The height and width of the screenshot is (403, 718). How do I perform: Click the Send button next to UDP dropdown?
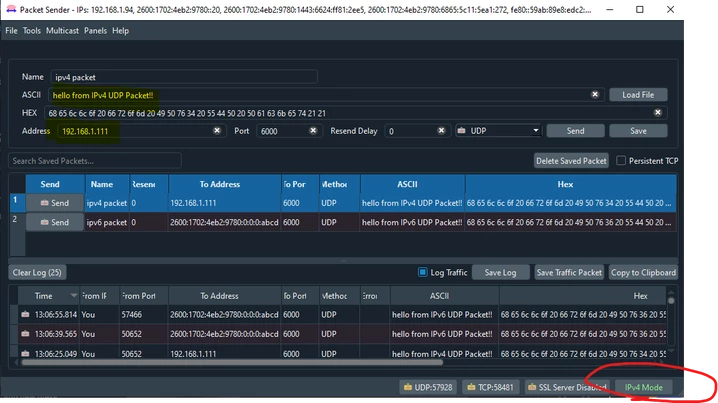pyautogui.click(x=575, y=131)
